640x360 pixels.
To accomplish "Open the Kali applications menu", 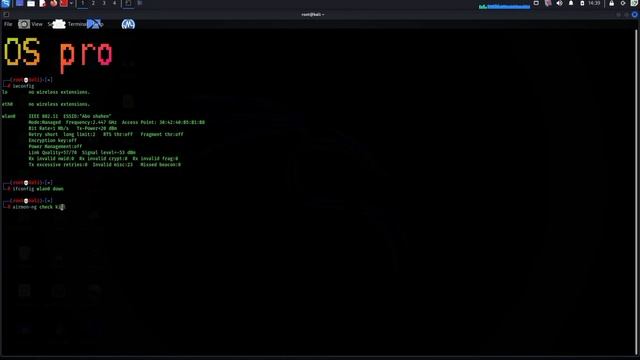I will point(6,3).
